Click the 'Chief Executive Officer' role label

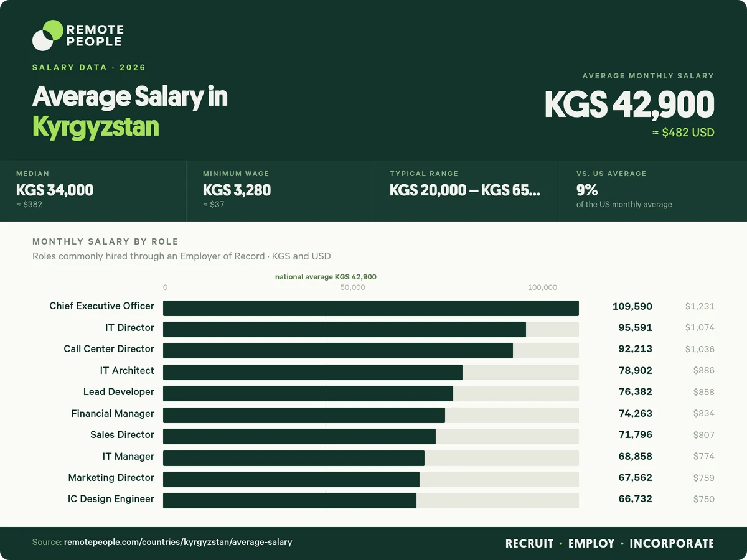pyautogui.click(x=101, y=306)
